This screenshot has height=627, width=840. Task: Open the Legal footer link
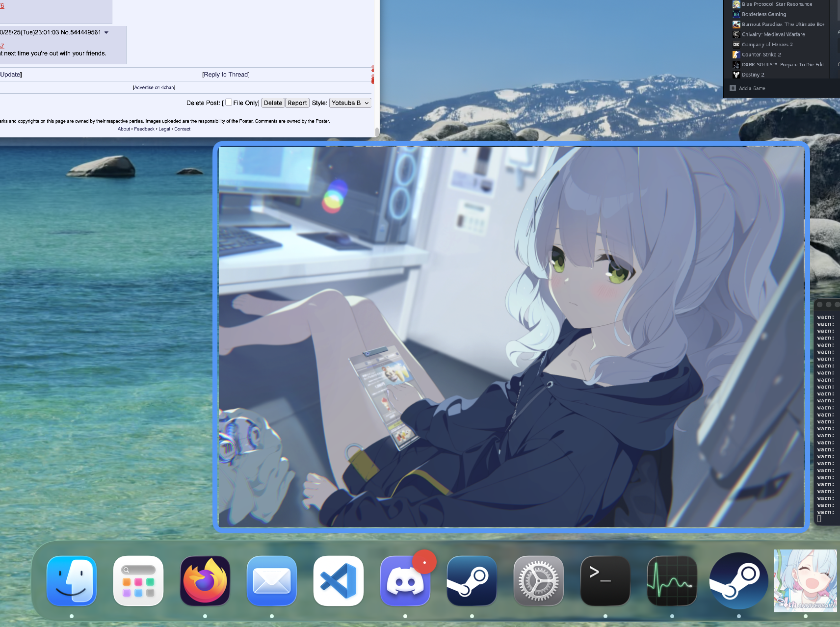coord(164,129)
